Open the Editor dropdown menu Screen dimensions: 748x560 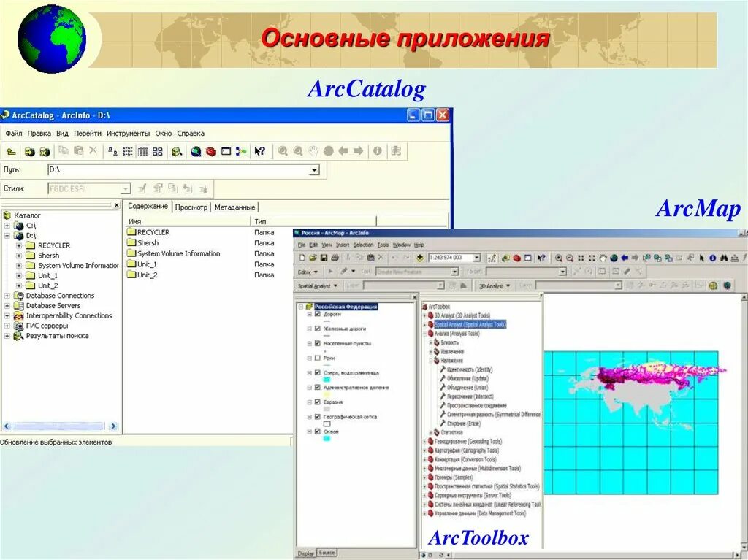coord(308,272)
